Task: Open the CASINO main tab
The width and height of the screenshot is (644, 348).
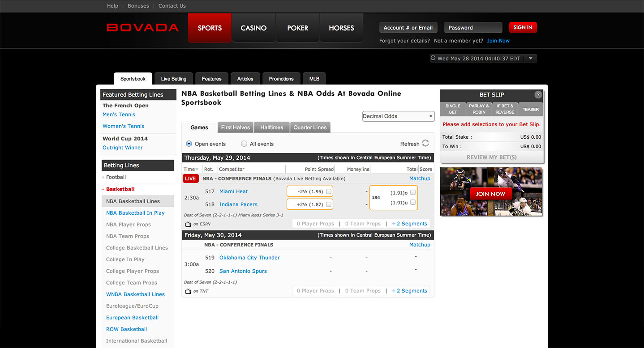Action: pos(253,28)
